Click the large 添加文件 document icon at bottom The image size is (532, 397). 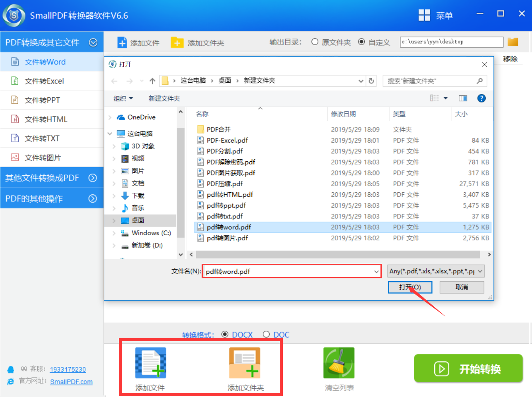pos(151,363)
